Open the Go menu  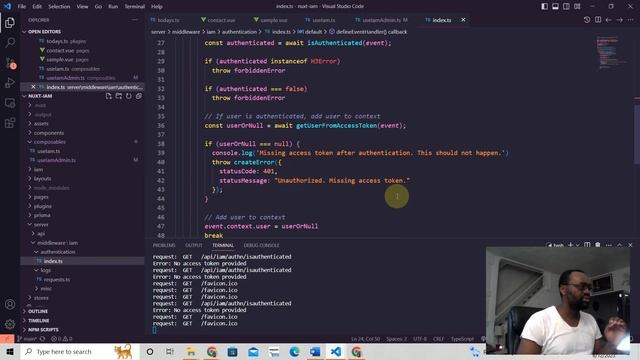tap(98, 6)
